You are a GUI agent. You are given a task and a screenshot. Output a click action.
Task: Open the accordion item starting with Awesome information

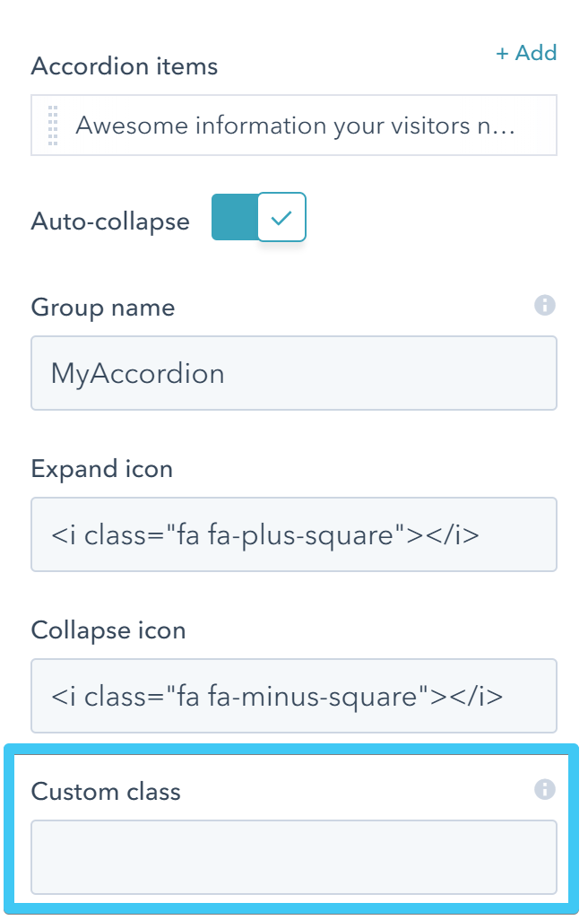[294, 126]
